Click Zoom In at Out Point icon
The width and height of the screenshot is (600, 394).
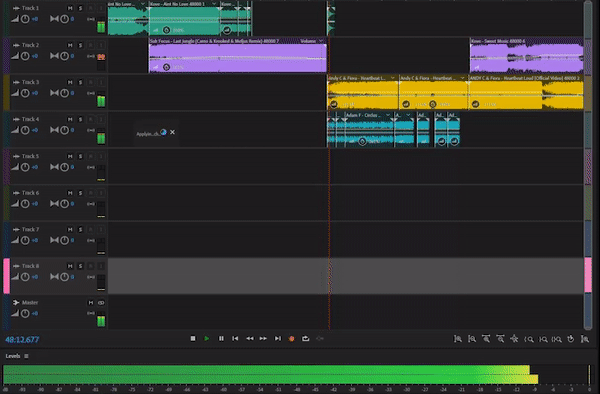pyautogui.click(x=543, y=339)
